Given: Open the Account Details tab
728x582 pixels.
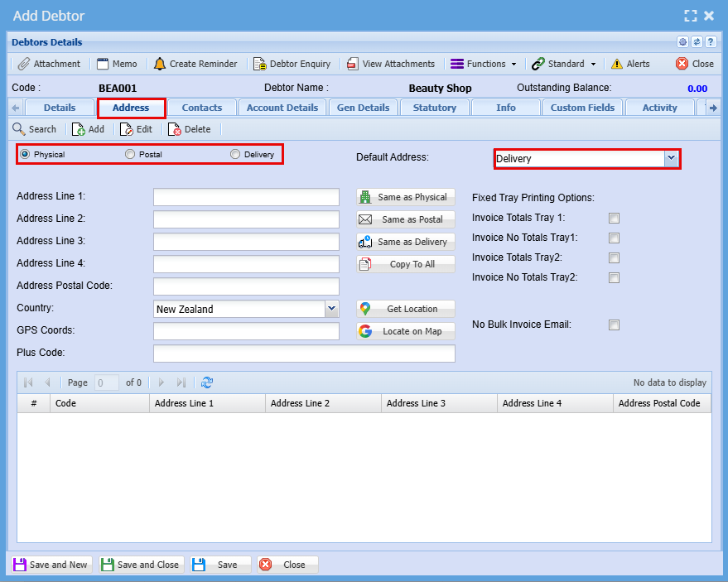Looking at the screenshot, I should (282, 108).
